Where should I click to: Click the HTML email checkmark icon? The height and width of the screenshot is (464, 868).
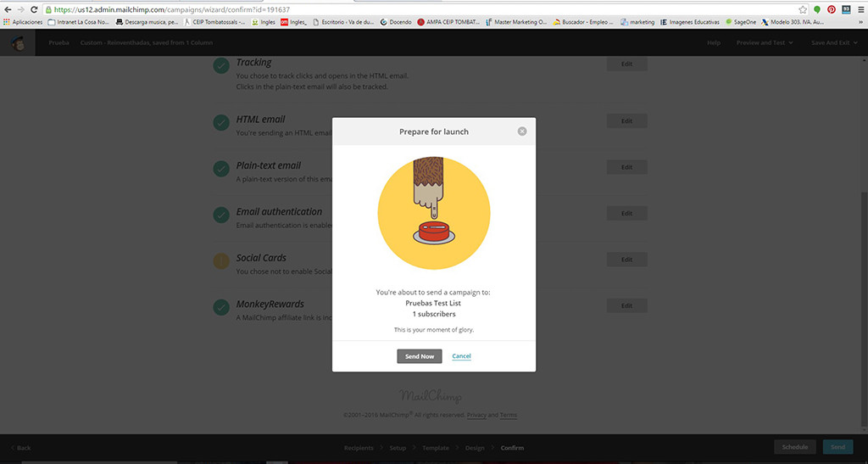(x=221, y=123)
